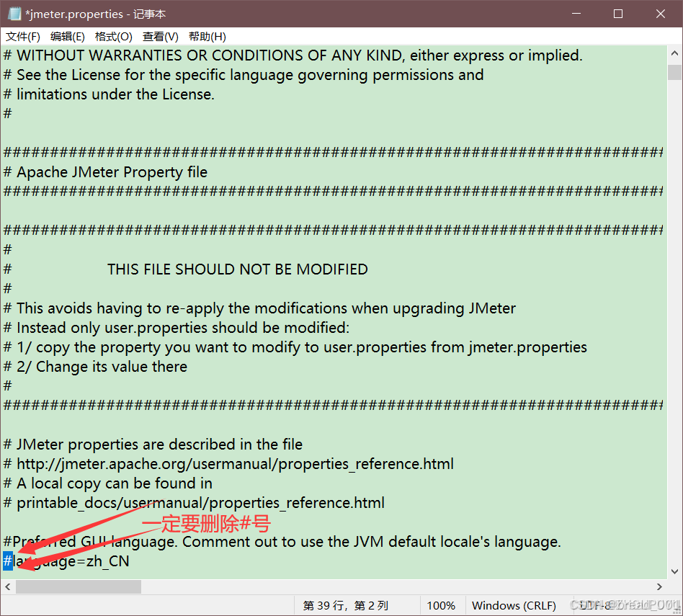Open the 查看(V) menu

[160, 36]
